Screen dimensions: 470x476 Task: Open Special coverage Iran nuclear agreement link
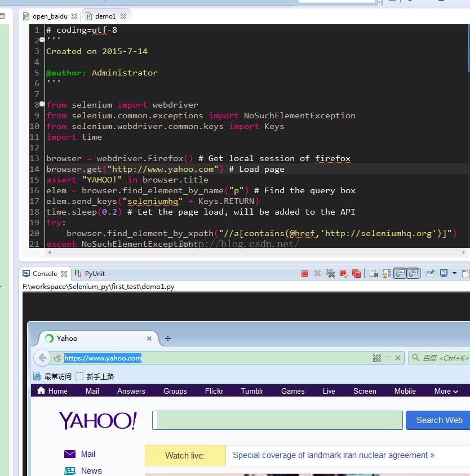[334, 455]
